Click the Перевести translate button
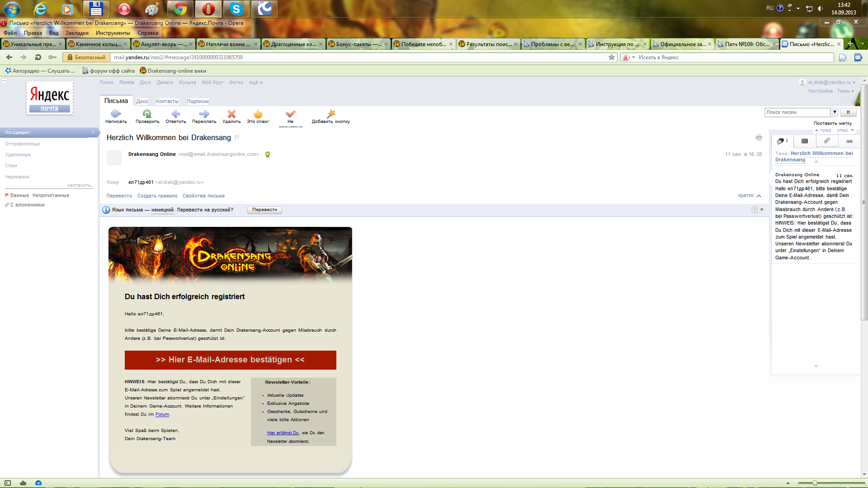Screen dimensions: 868x488 click(x=264, y=210)
